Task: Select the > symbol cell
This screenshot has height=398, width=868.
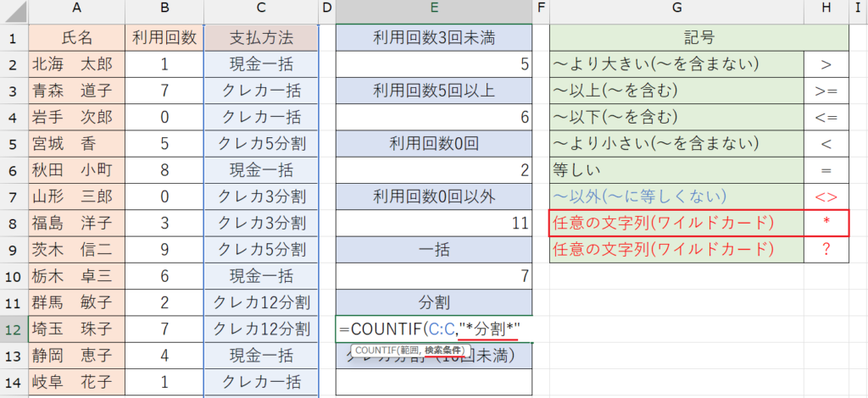Action: [826, 64]
